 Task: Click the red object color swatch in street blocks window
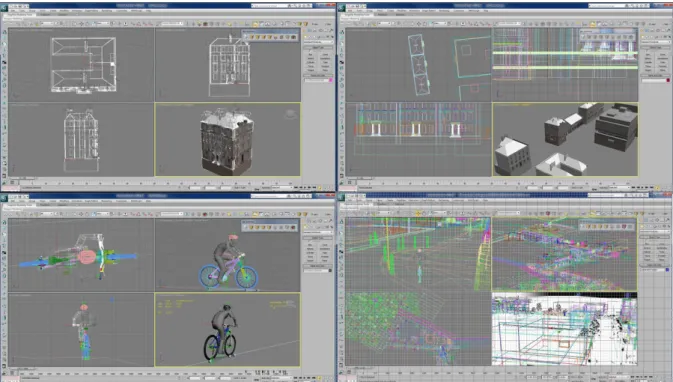[x=668, y=80]
